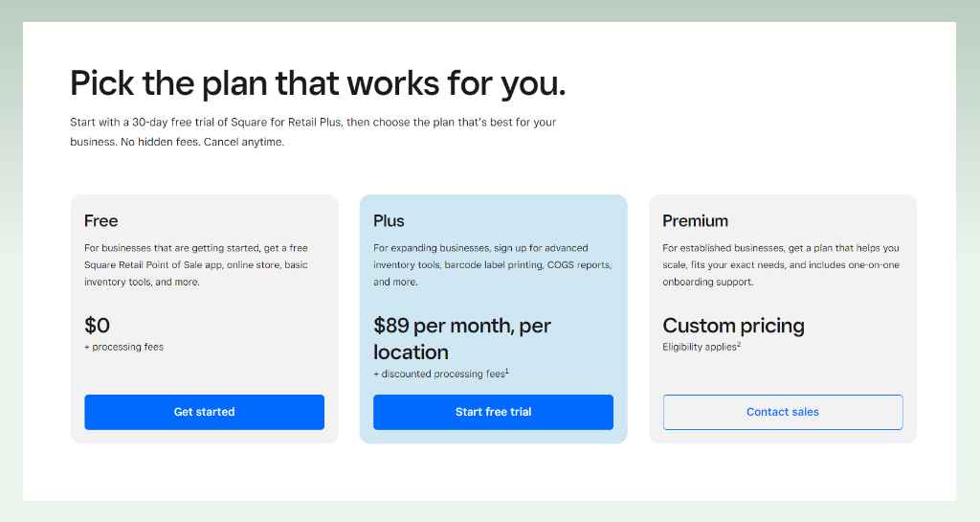Viewport: 980px width, 522px height.
Task: Click the Contact sales button
Action: [783, 412]
